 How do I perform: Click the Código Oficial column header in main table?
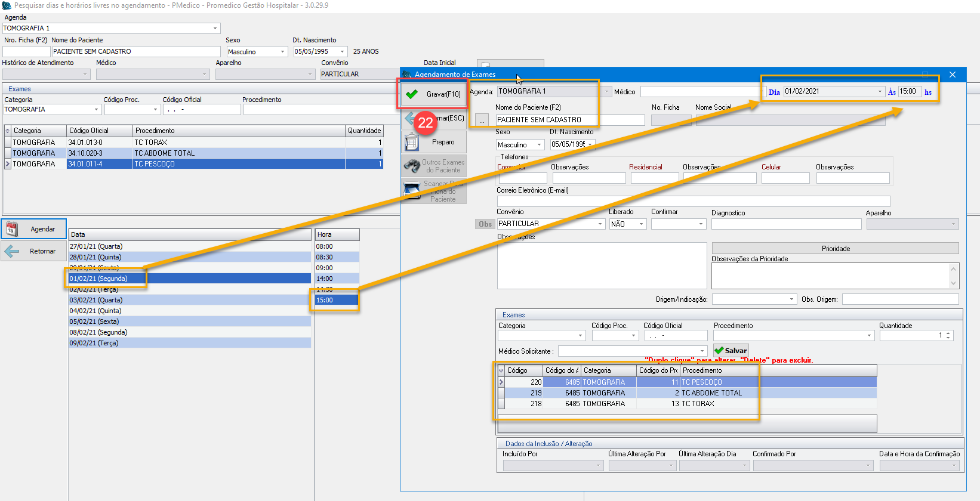(x=99, y=131)
